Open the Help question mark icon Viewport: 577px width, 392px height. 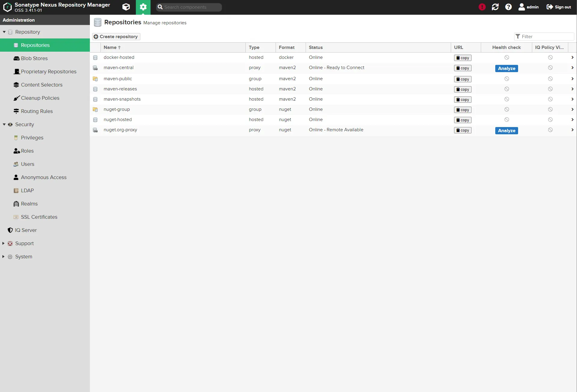(x=508, y=7)
